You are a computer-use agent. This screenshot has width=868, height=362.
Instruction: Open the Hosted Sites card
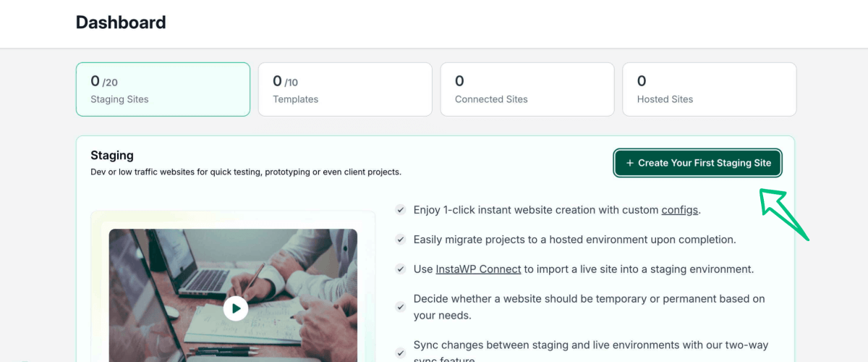[709, 89]
